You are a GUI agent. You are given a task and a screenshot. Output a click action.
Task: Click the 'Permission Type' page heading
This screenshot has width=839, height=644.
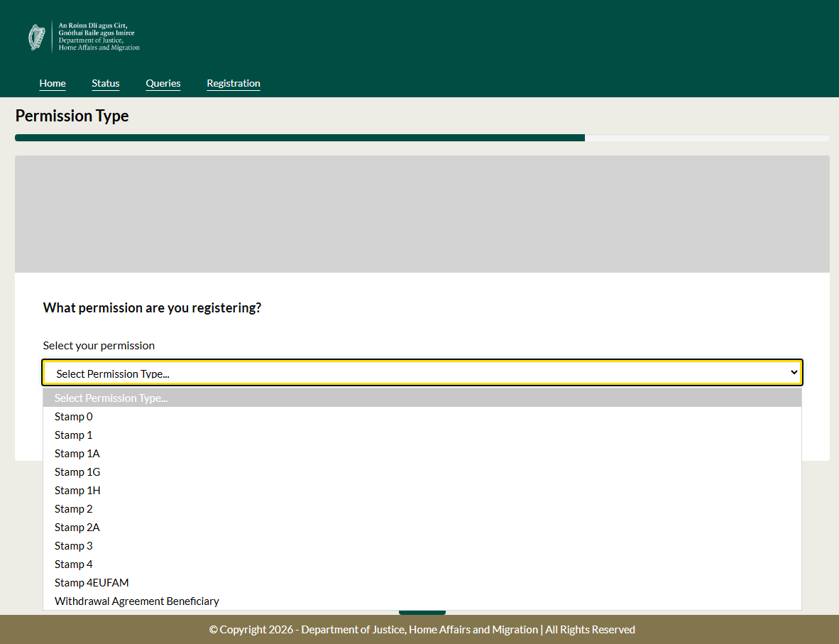pos(72,116)
